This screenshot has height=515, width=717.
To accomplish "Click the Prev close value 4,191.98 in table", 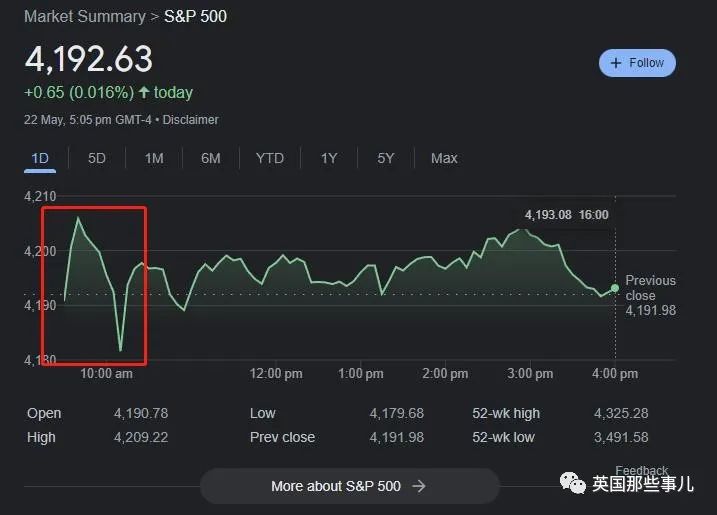I will pyautogui.click(x=396, y=437).
